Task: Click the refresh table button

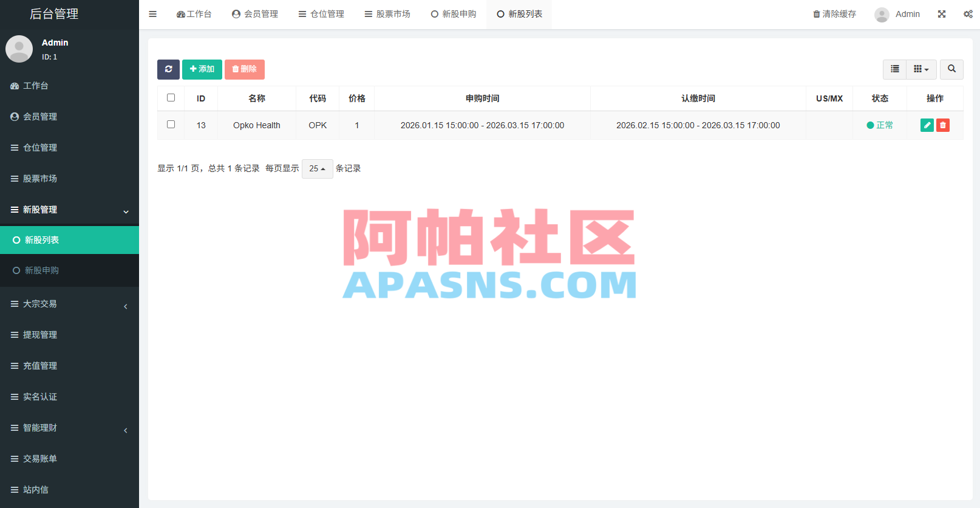Action: pyautogui.click(x=168, y=69)
